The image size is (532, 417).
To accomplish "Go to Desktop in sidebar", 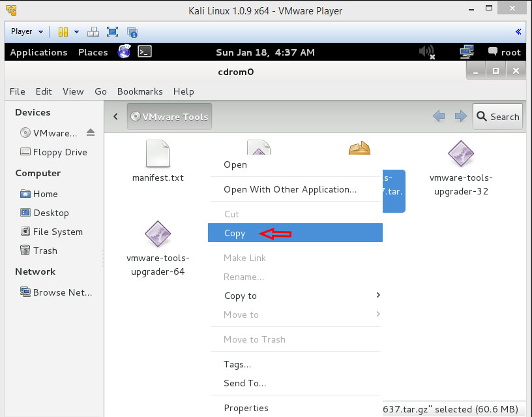I will pos(44,213).
